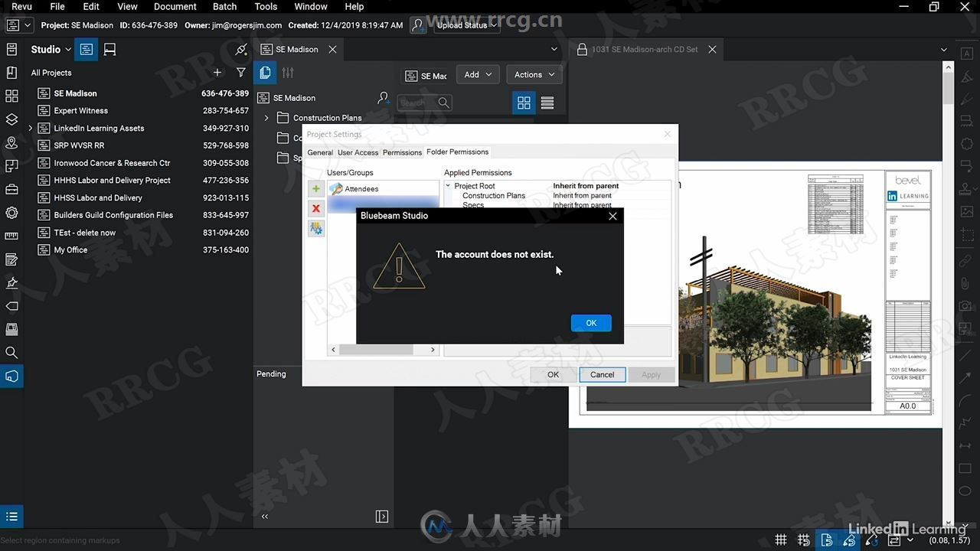Switch file list to detail list view
The width and height of the screenshot is (980, 551).
tap(547, 103)
